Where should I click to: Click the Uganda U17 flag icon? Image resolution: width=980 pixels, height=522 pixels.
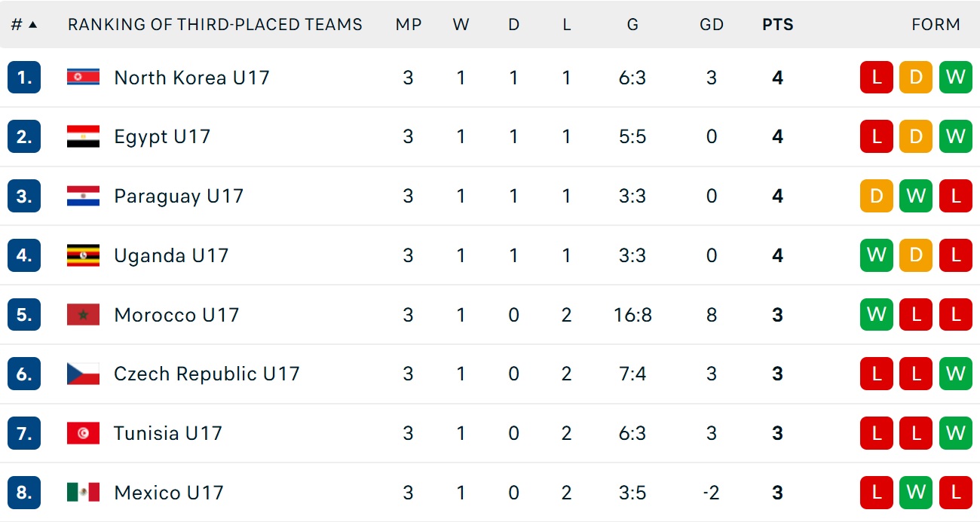pyautogui.click(x=83, y=255)
